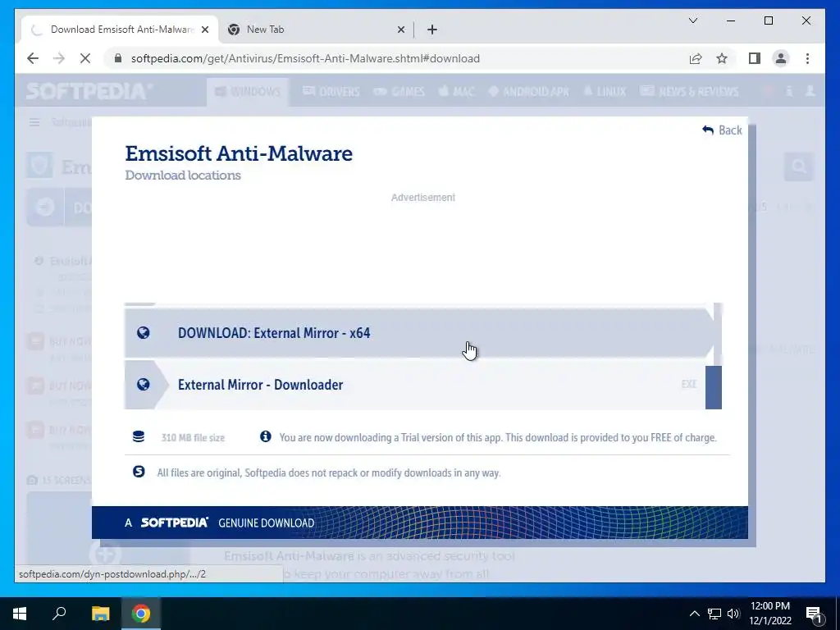This screenshot has height=630, width=840.
Task: Open the tab search chevron
Action: (693, 21)
